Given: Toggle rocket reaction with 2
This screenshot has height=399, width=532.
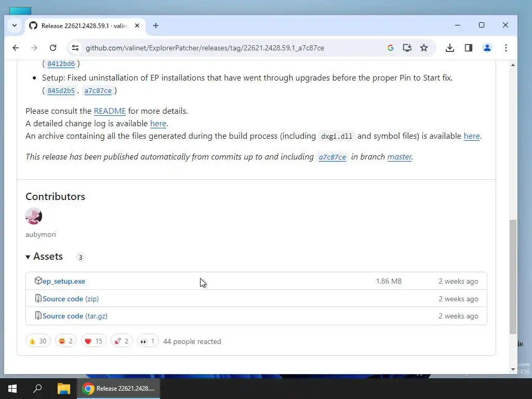Looking at the screenshot, I should [122, 341].
